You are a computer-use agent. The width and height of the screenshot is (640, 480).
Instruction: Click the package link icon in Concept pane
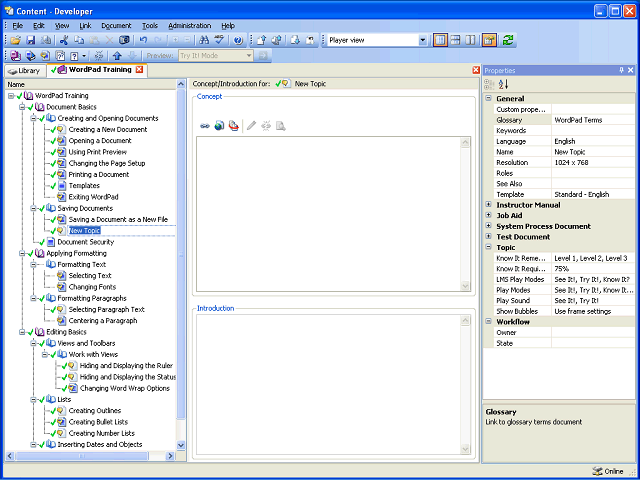click(x=234, y=126)
